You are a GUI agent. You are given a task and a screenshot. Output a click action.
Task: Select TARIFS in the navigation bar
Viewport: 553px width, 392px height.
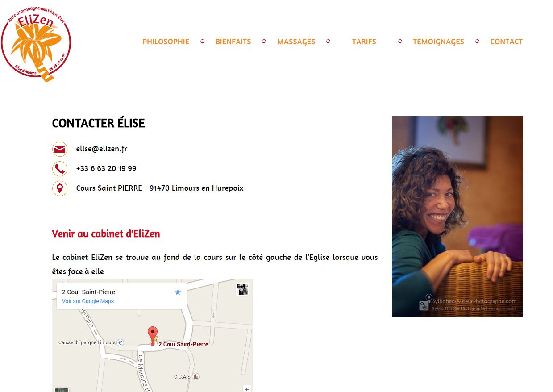(x=364, y=42)
